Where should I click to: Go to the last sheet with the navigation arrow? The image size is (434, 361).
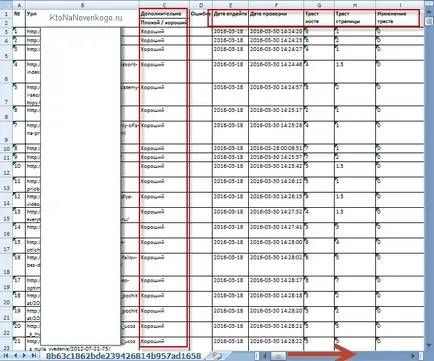tap(33, 356)
